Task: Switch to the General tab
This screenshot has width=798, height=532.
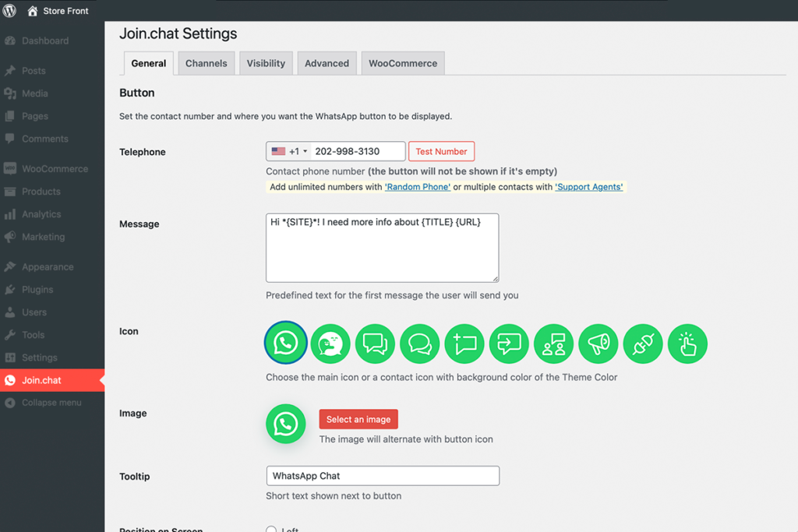Action: pyautogui.click(x=149, y=64)
